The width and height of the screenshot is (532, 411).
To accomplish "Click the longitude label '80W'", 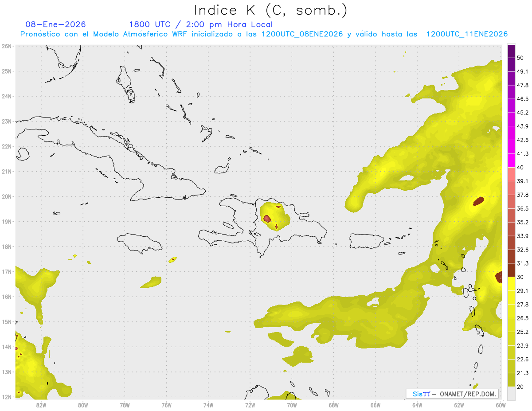I will (x=83, y=405).
